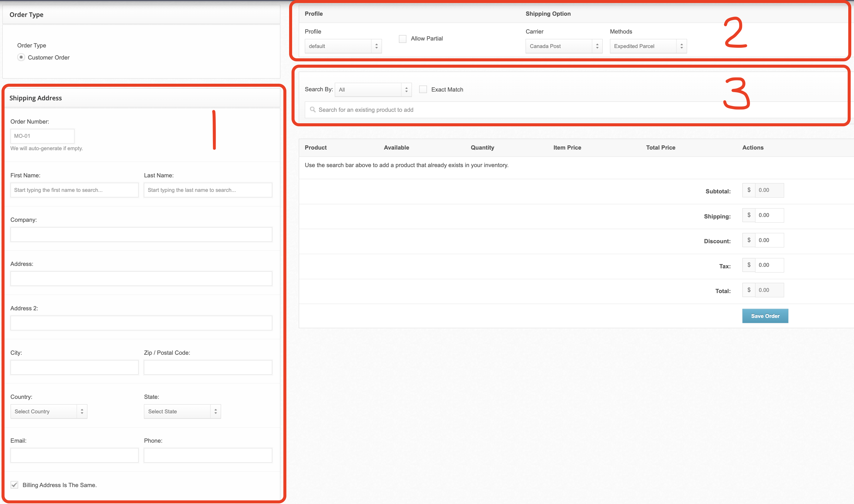
Task: Select the Customer Order radio button
Action: coord(21,57)
